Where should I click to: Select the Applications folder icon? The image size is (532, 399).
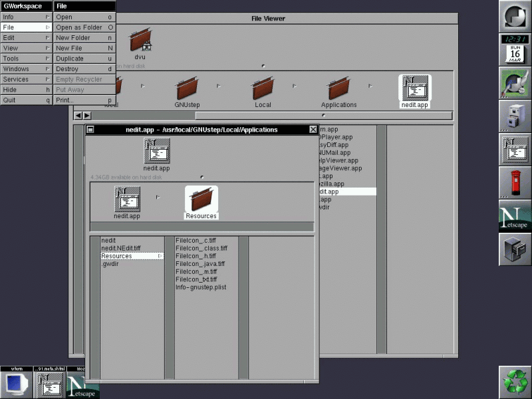coord(338,88)
